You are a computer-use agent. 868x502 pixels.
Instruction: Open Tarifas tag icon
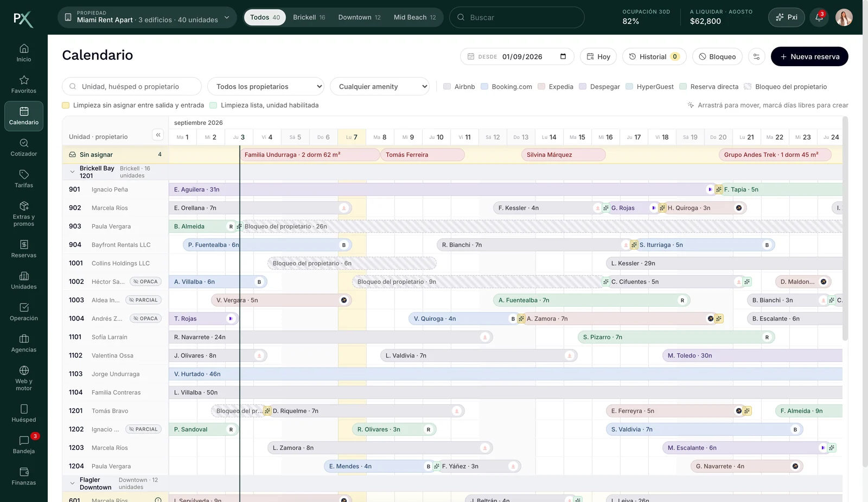click(x=24, y=174)
